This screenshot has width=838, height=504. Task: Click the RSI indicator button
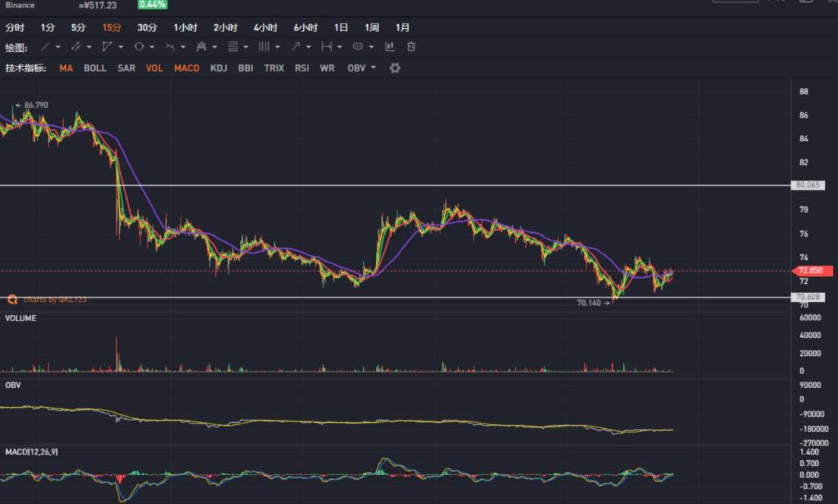pos(302,68)
